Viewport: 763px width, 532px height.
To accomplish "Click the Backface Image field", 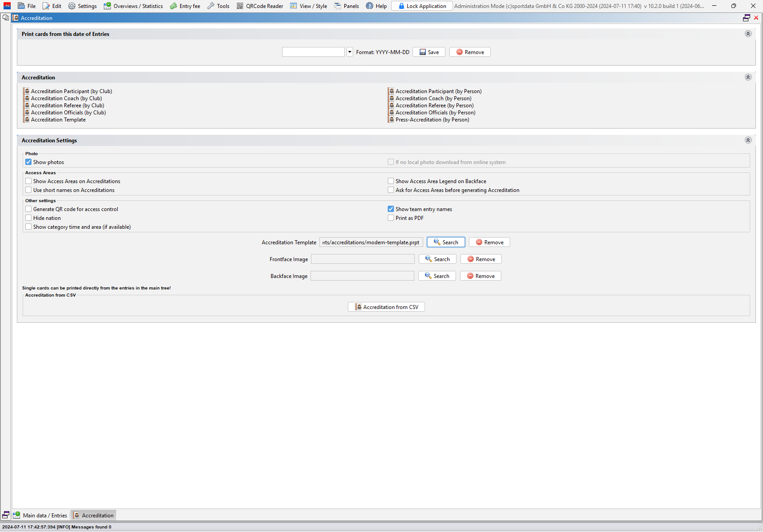I will 362,276.
